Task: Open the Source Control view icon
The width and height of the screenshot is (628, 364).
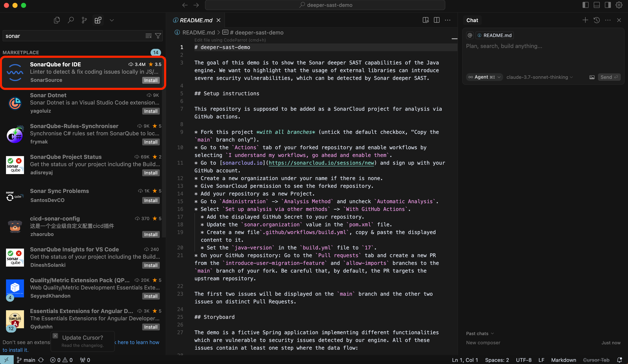Action: [84, 20]
